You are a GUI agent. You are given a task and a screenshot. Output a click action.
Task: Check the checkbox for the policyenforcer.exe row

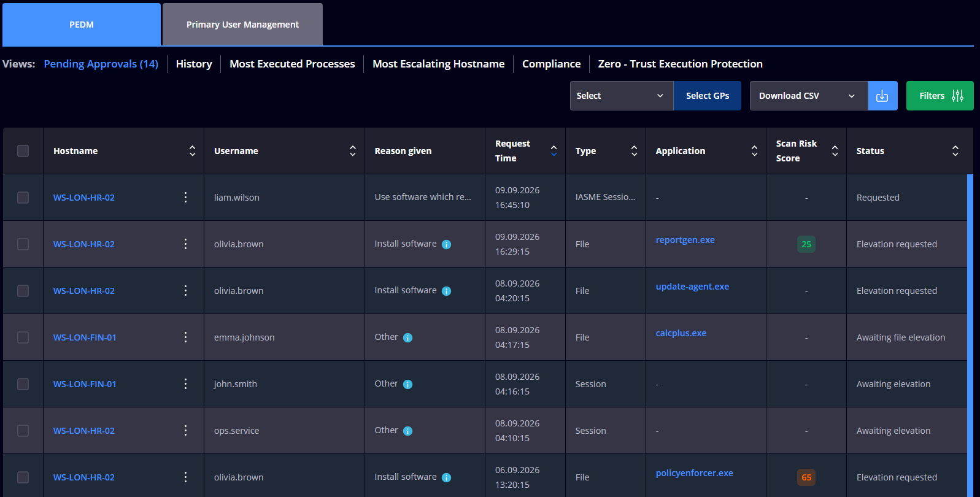tap(23, 477)
